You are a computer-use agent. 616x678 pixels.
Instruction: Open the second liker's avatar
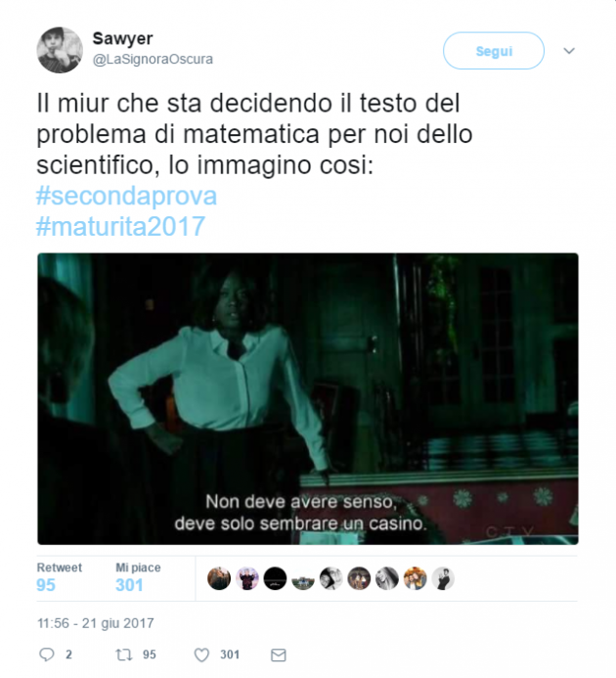point(247,578)
